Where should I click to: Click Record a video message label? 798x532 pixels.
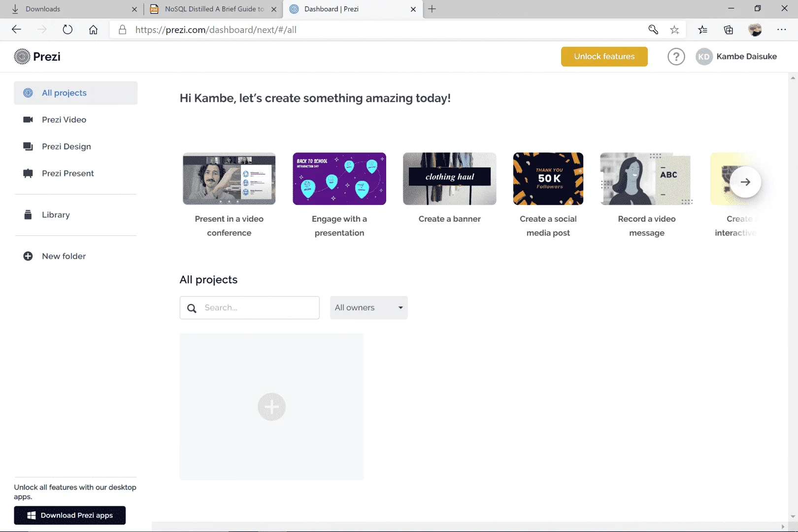647,226
